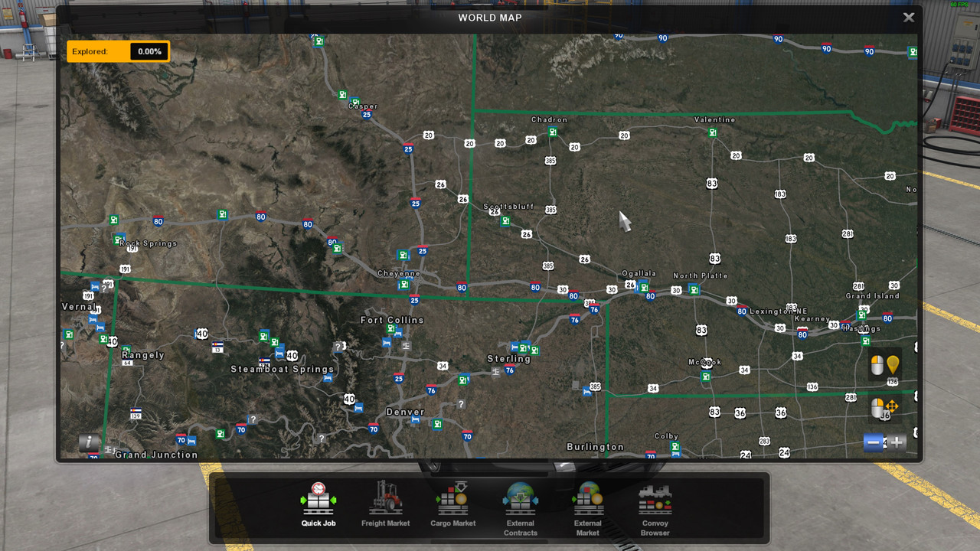
Task: Click the mouse pan map hint icon
Action: click(885, 407)
